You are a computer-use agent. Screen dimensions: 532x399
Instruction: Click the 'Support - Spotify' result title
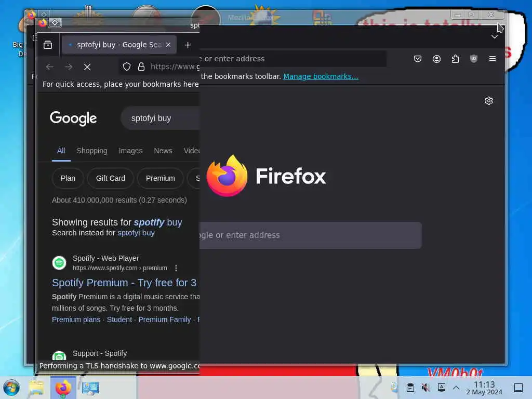[x=100, y=353]
